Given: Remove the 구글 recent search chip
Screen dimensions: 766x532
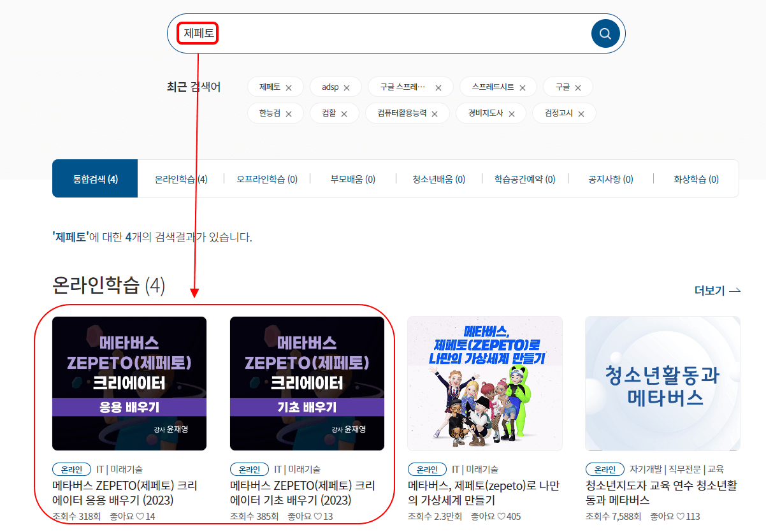Looking at the screenshot, I should pyautogui.click(x=578, y=88).
